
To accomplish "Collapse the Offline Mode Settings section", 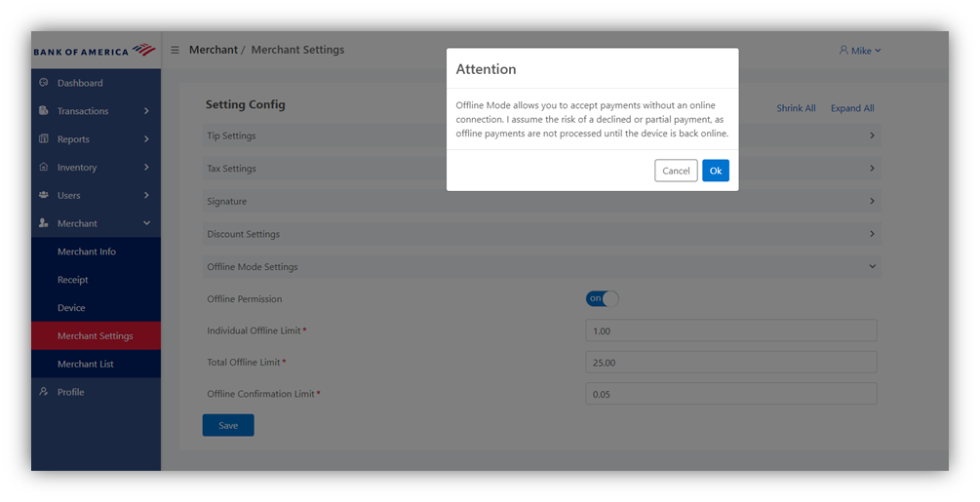I will coord(542,267).
